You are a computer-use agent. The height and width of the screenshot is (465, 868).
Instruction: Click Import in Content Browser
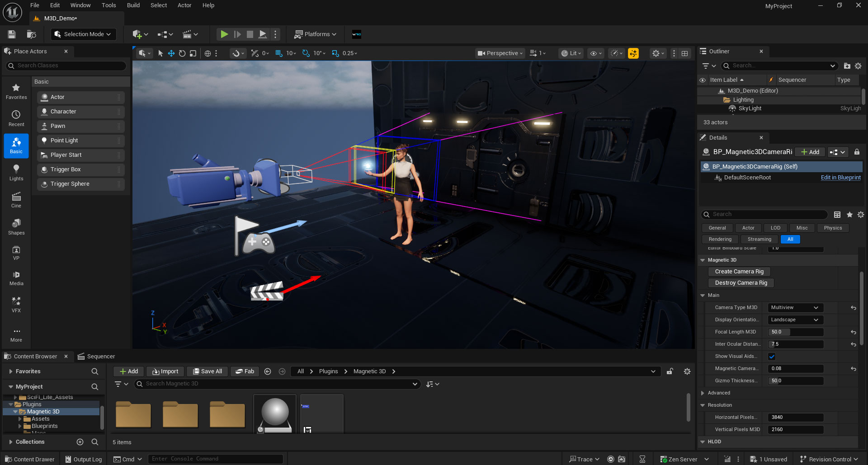[x=165, y=371]
